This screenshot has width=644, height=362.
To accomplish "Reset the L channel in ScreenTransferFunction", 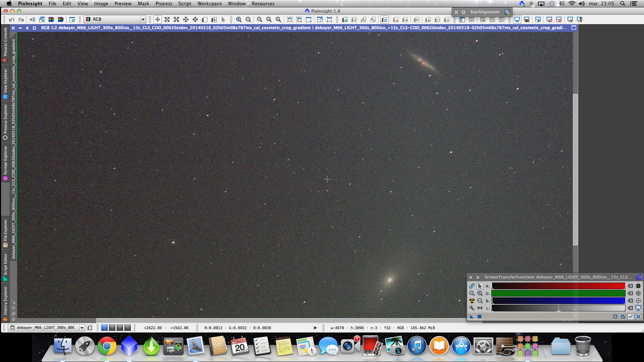I will tap(630, 308).
